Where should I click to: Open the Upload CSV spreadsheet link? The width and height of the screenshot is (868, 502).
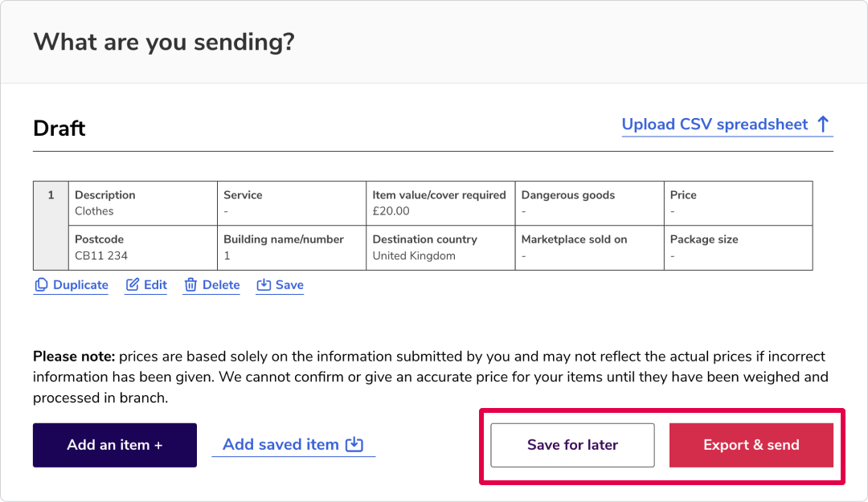[x=727, y=124]
